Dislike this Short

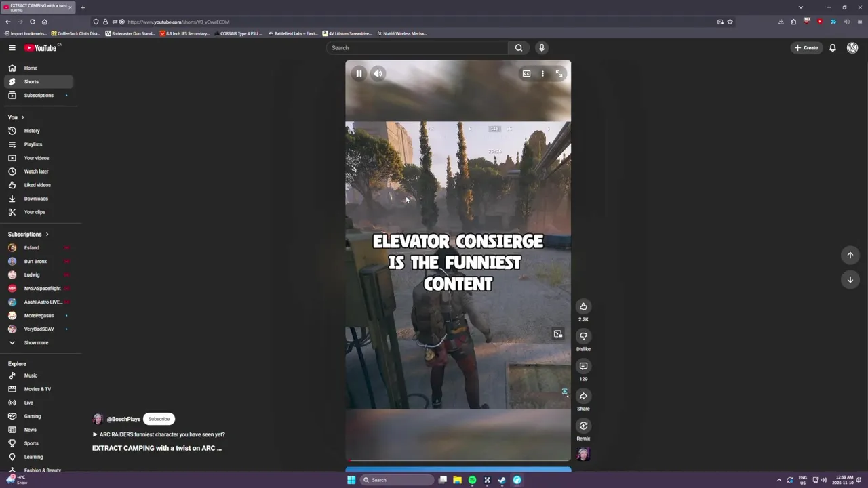click(583, 336)
